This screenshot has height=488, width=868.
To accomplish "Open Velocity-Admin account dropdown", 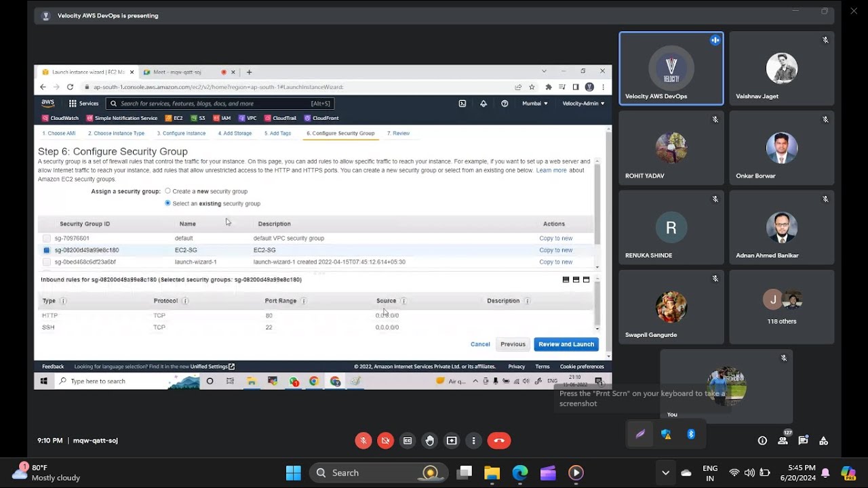I will click(x=583, y=104).
